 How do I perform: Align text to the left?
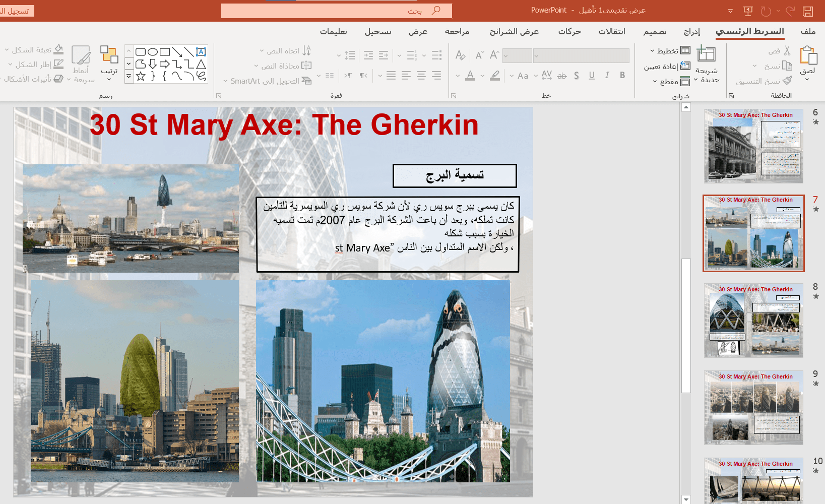(x=406, y=76)
